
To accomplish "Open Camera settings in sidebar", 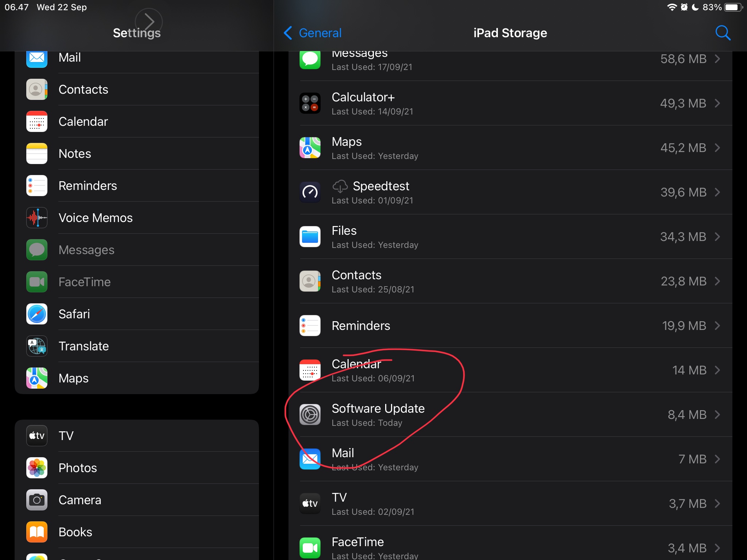I will tap(80, 500).
